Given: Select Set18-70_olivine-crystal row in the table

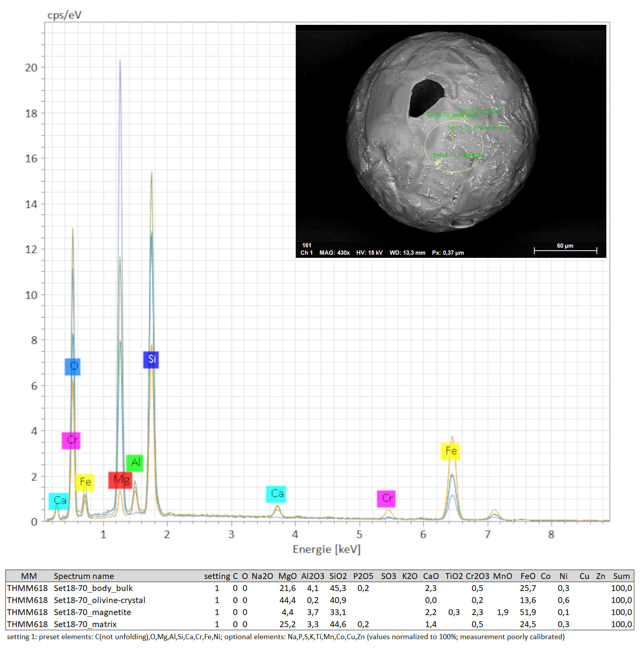Looking at the screenshot, I should (99, 600).
